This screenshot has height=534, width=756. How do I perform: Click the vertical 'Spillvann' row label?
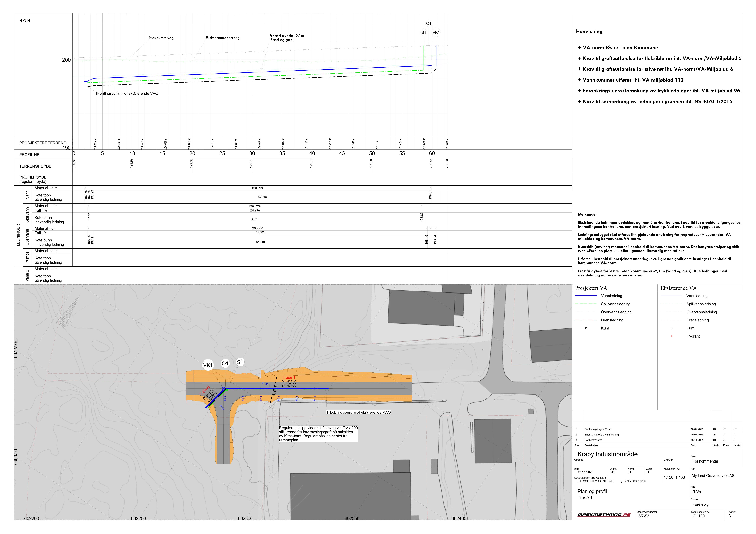coord(27,215)
